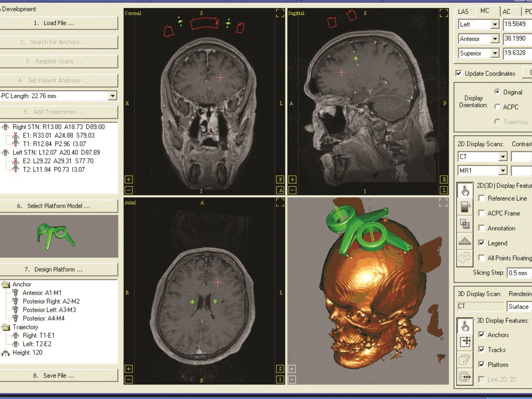This screenshot has width=532, height=399.
Task: Open the Anterior direction dropdown
Action: [x=495, y=39]
